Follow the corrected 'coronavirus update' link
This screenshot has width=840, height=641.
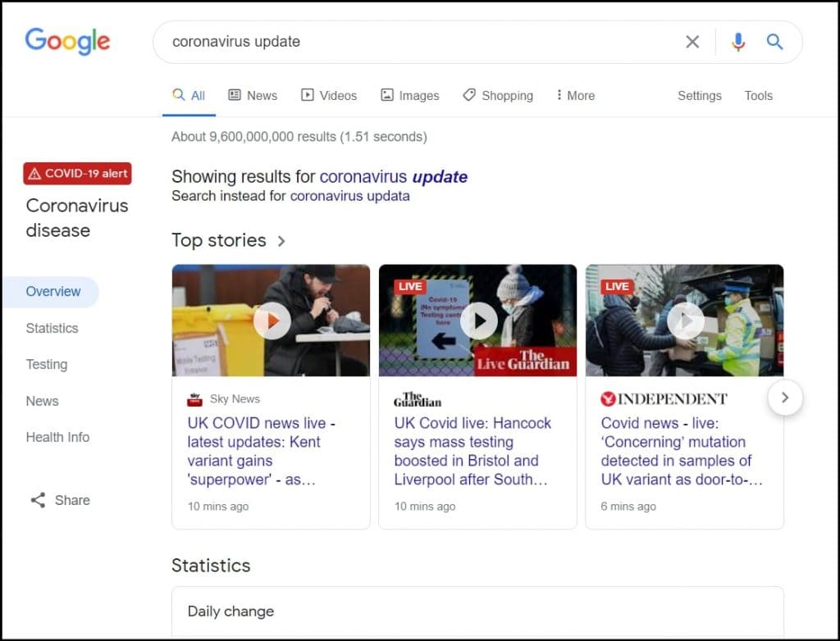[x=394, y=177]
